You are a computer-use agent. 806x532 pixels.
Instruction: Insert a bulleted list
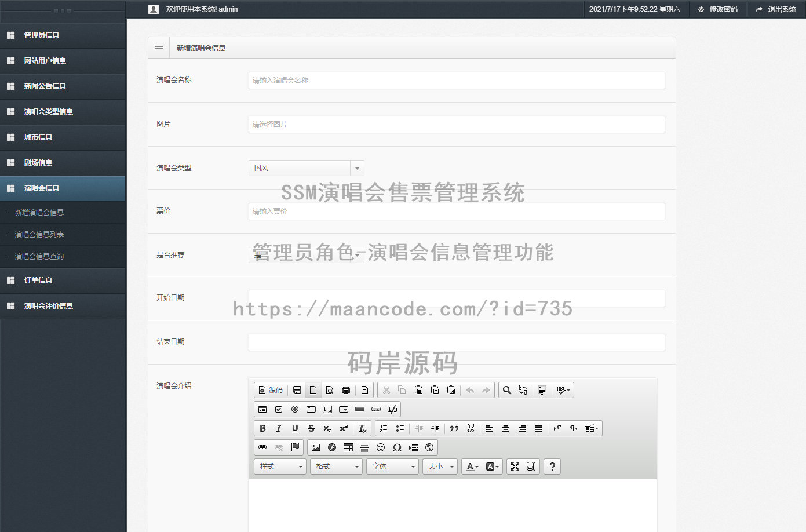point(400,428)
